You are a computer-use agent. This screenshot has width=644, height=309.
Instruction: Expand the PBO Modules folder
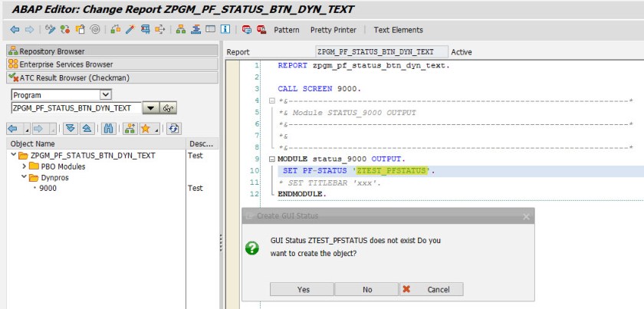click(x=25, y=166)
